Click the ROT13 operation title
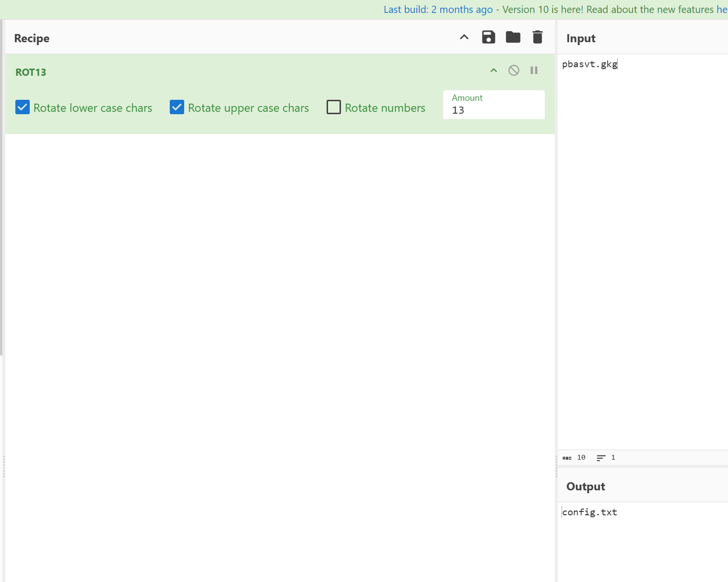This screenshot has height=582, width=728. point(31,72)
